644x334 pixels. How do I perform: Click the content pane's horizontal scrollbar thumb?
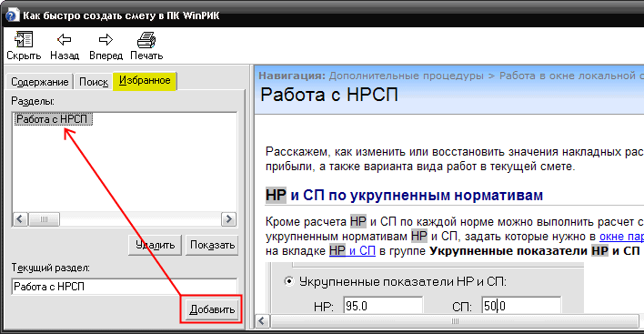454,321
